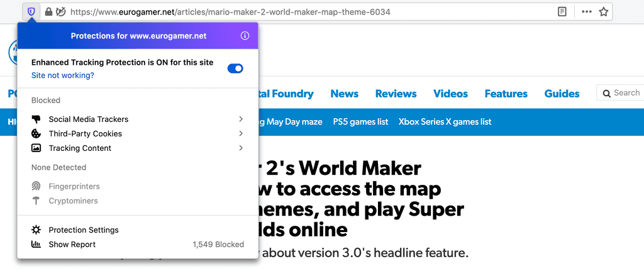
Task: Open Third-Party Cookies blocked list
Action: [138, 133]
